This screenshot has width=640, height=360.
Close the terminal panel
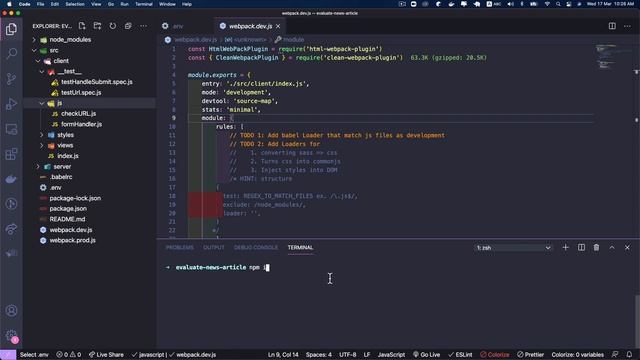pyautogui.click(x=627, y=247)
